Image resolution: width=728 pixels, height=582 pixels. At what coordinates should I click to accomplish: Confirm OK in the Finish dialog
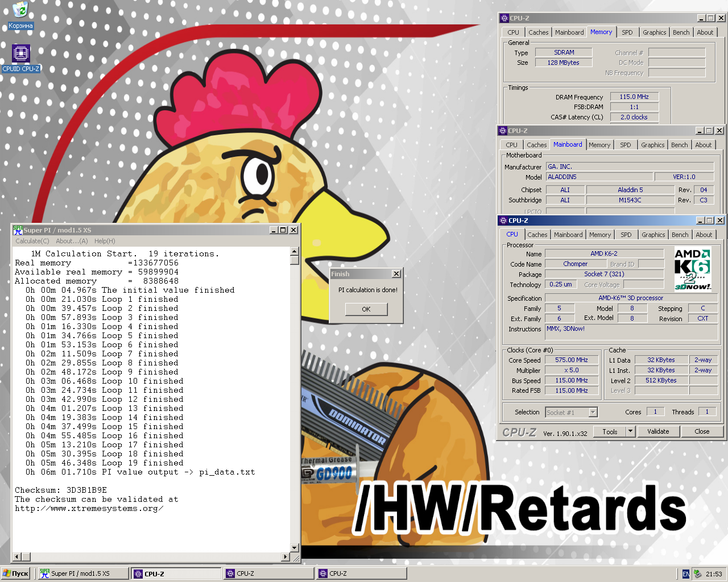(x=366, y=309)
